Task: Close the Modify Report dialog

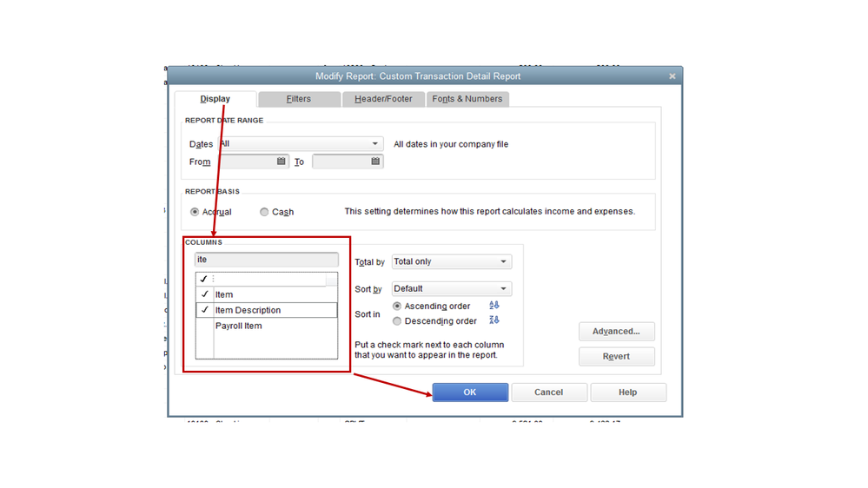Action: [672, 76]
